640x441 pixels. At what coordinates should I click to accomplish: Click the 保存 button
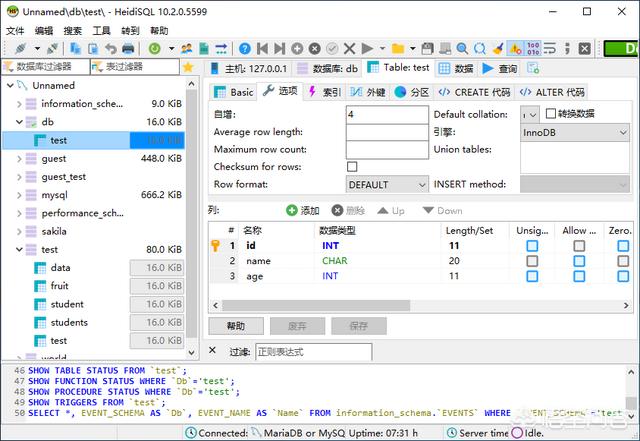[x=358, y=326]
